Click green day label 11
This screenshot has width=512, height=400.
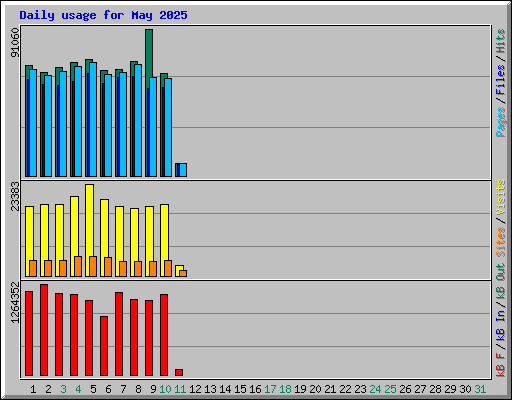click(x=180, y=389)
